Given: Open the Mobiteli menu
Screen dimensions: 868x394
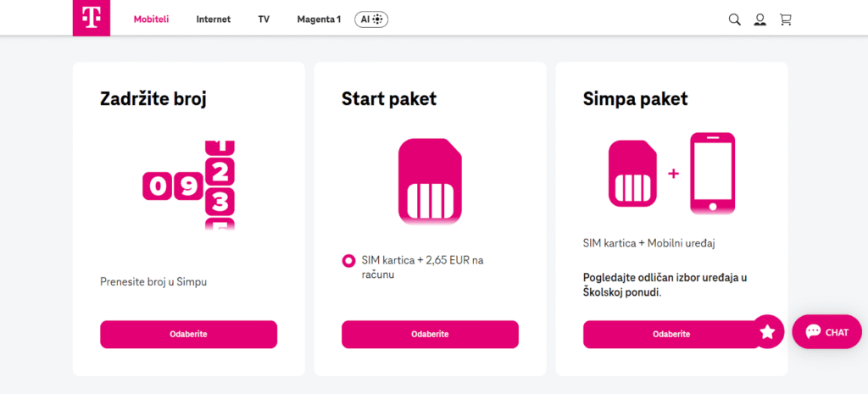Looking at the screenshot, I should click(151, 19).
